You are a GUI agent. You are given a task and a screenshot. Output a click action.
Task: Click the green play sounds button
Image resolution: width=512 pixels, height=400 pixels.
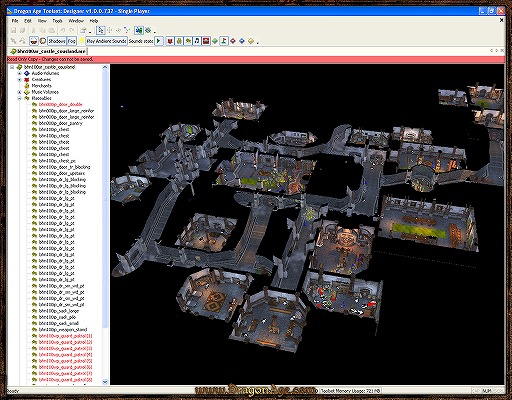click(x=159, y=41)
